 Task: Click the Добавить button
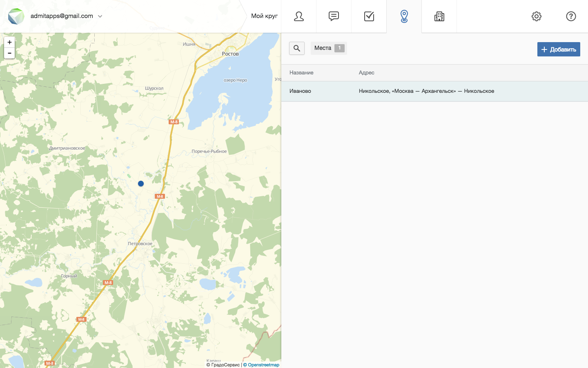click(559, 49)
